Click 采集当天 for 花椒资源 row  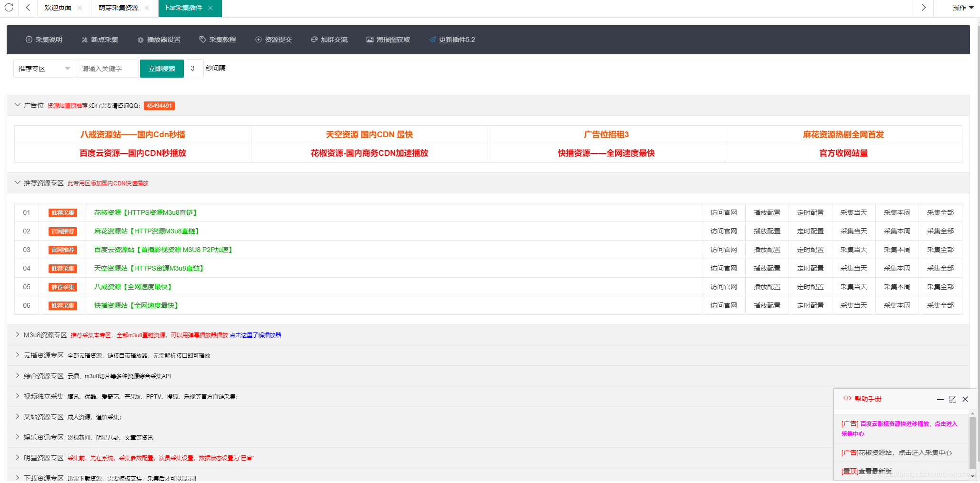click(853, 212)
